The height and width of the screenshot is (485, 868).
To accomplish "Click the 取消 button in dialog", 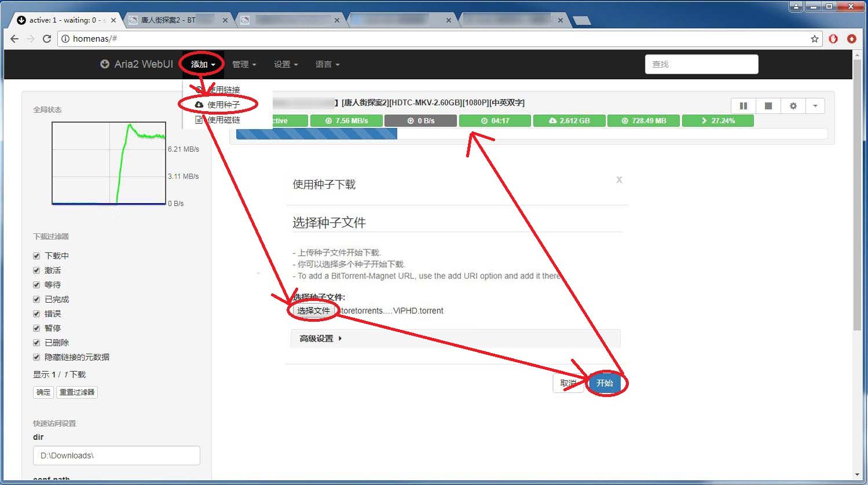I will pos(568,383).
